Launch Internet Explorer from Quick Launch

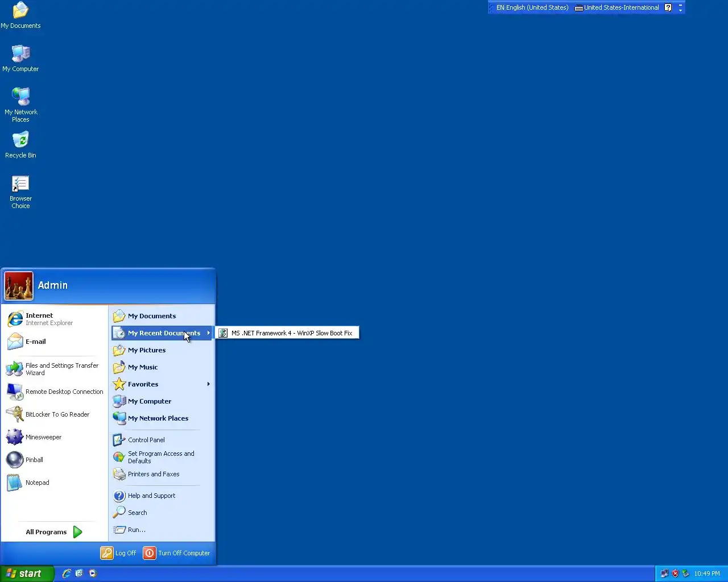click(x=67, y=573)
